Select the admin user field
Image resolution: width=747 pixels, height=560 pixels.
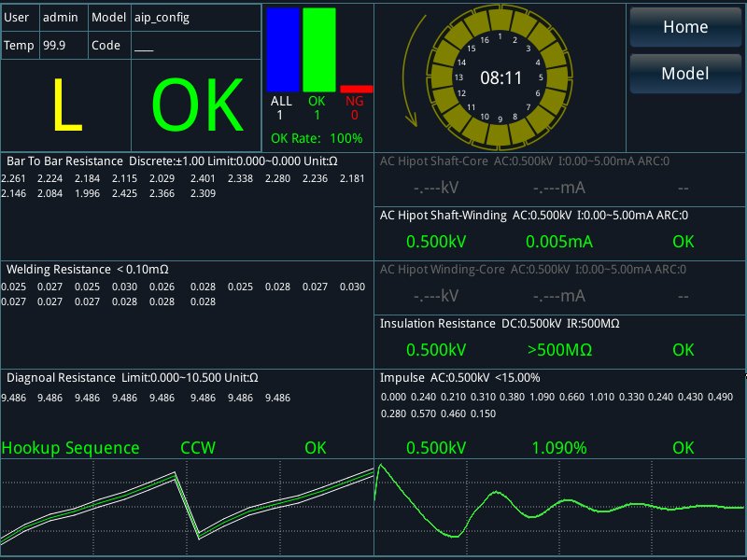(x=63, y=18)
